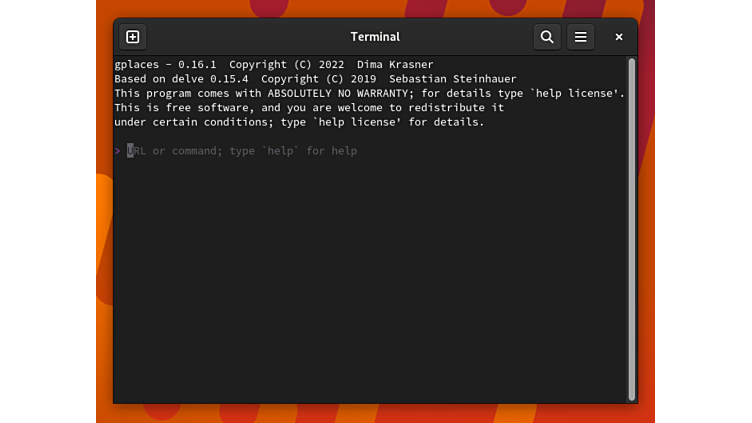752x423 pixels.
Task: Click the Terminal window title
Action: [x=375, y=37]
